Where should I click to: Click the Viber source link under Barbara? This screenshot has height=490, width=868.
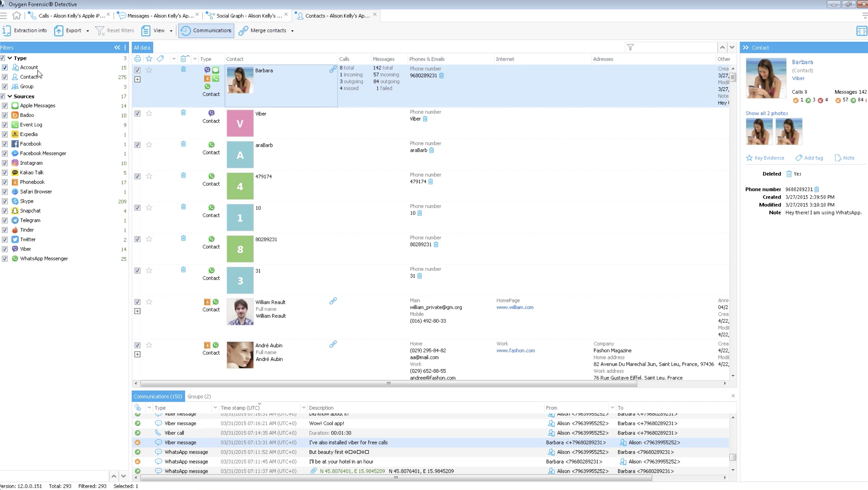[x=798, y=78]
